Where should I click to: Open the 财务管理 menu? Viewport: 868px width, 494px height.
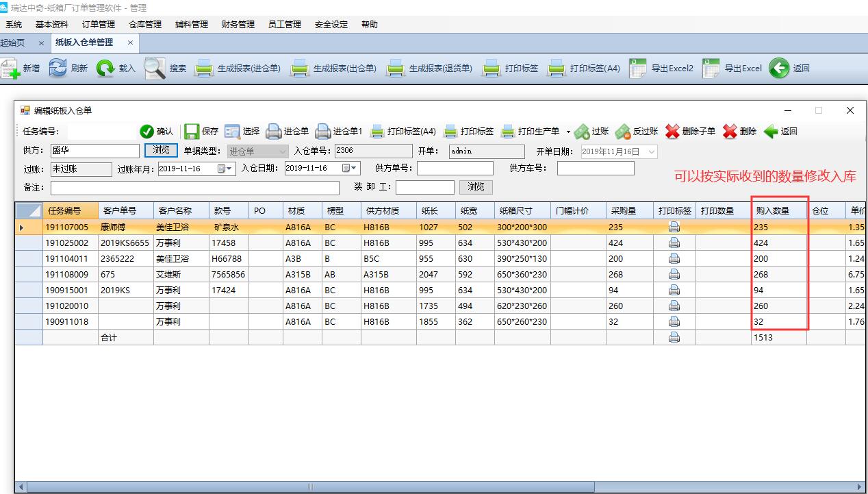238,25
